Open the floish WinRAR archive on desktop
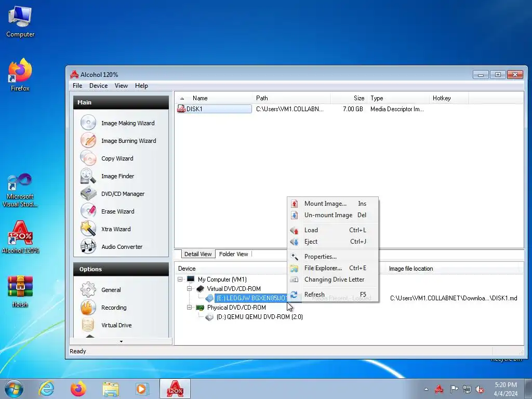This screenshot has width=532, height=399. pyautogui.click(x=20, y=291)
